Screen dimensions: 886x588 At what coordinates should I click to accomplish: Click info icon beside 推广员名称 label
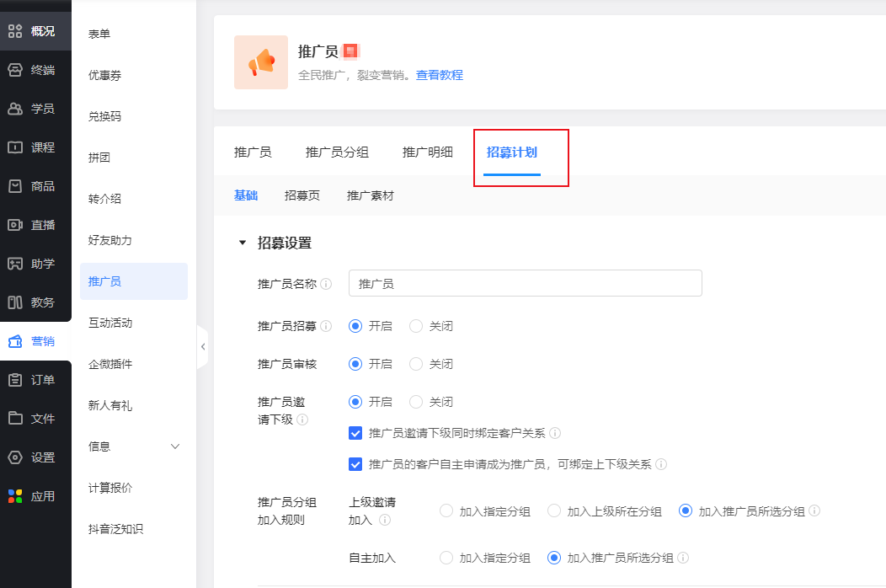tap(326, 285)
